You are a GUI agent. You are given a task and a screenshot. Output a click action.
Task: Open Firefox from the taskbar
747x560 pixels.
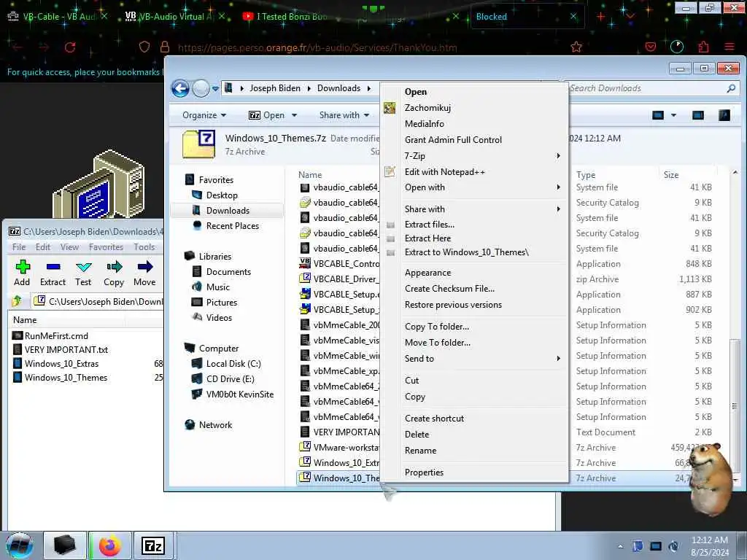pyautogui.click(x=110, y=545)
